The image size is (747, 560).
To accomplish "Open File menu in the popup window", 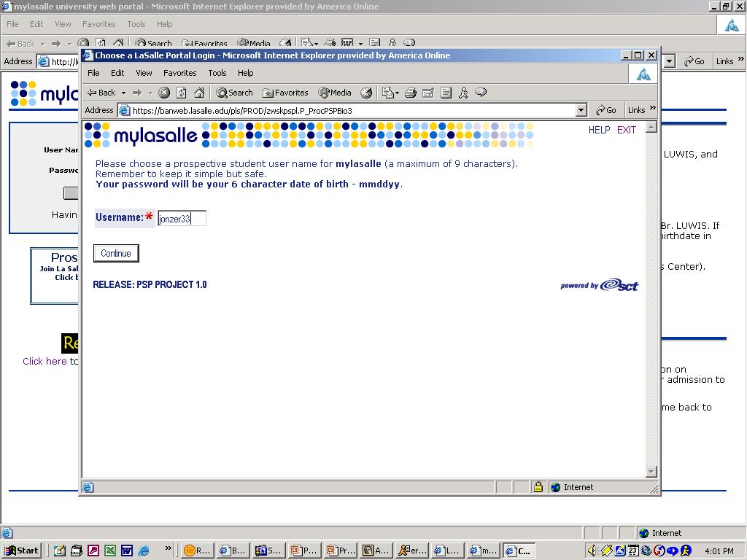I will click(93, 73).
